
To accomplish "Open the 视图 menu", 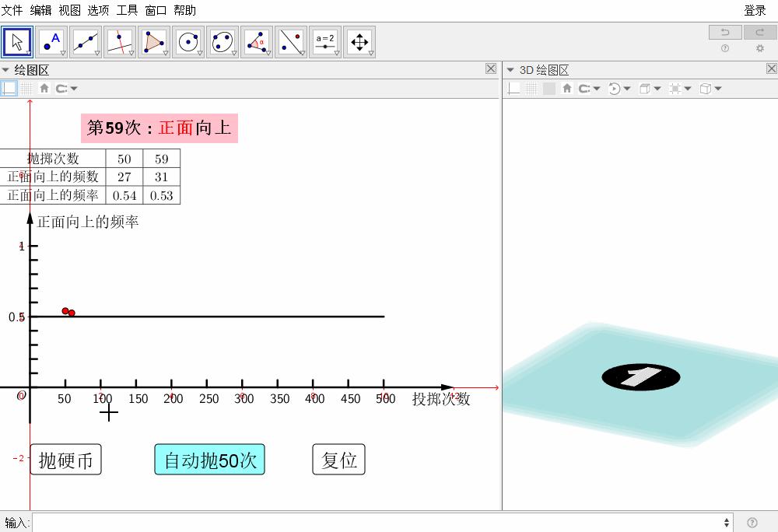I will [69, 10].
